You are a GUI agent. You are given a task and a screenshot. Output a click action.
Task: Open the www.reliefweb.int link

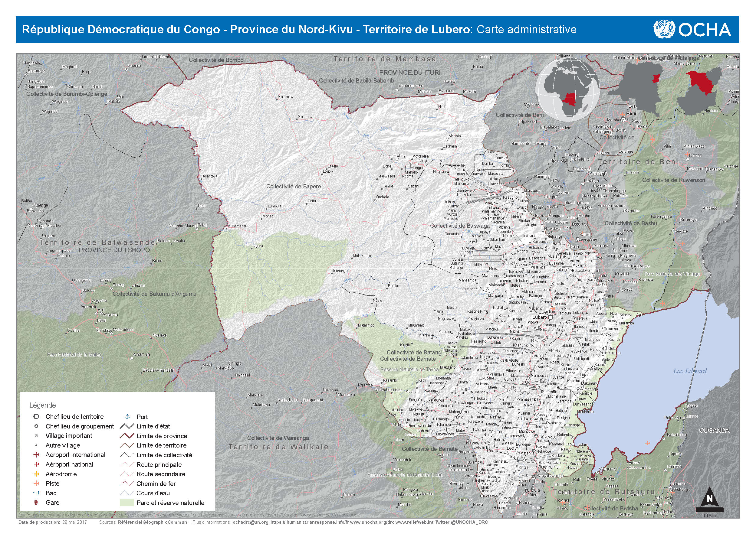[414, 522]
